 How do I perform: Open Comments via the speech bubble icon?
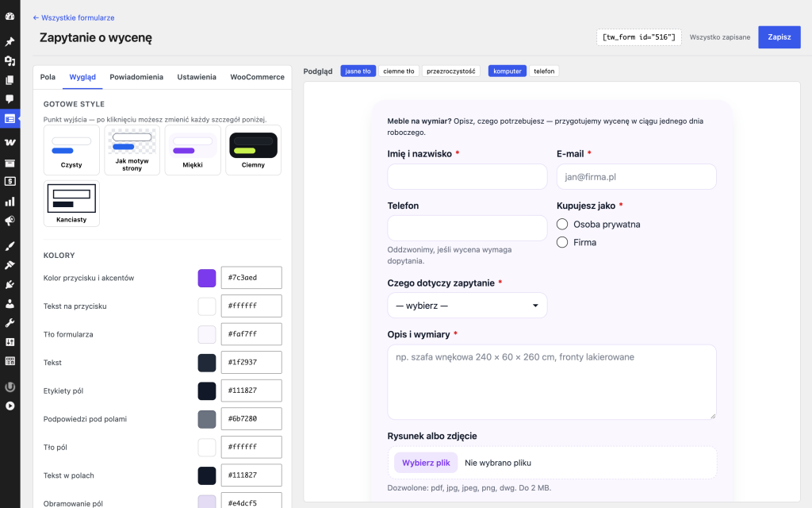pyautogui.click(x=10, y=99)
